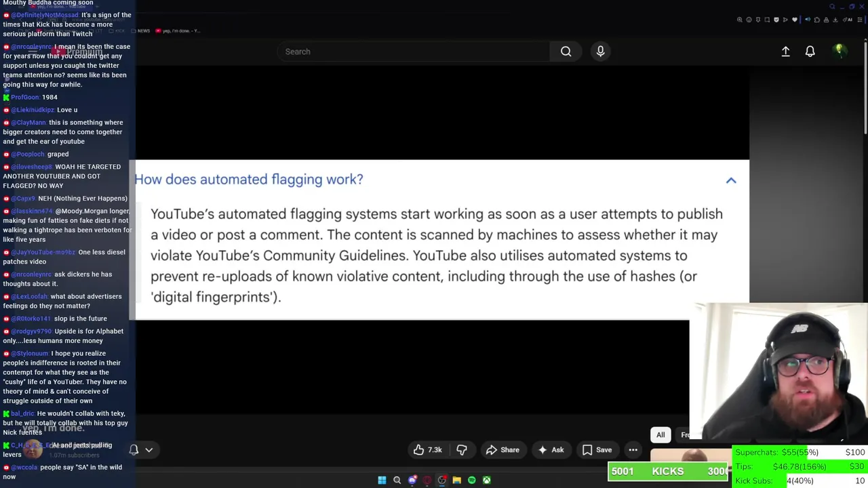
Task: Save the video to a playlist
Action: (x=597, y=450)
